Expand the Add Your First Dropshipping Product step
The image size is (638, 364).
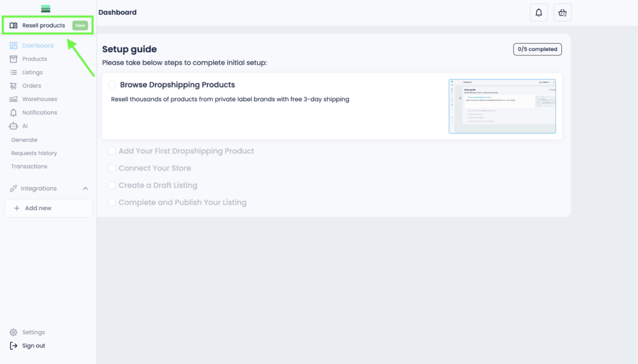(x=186, y=151)
